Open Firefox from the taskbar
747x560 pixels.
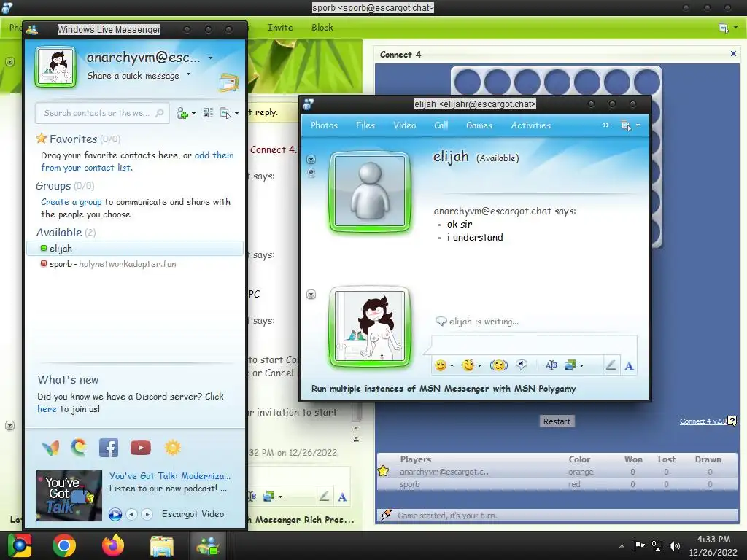(x=113, y=545)
